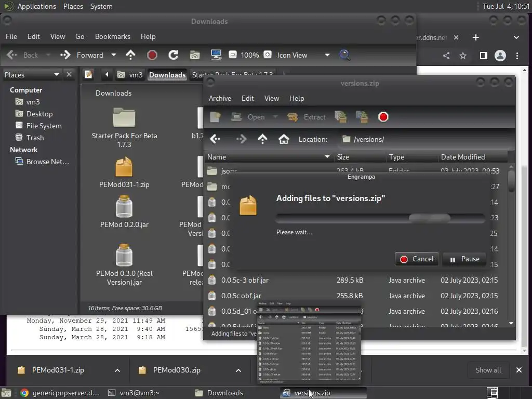Screen dimensions: 532x399
Task: Zoom out with minus icon beside 100%
Action: pyautogui.click(x=233, y=55)
